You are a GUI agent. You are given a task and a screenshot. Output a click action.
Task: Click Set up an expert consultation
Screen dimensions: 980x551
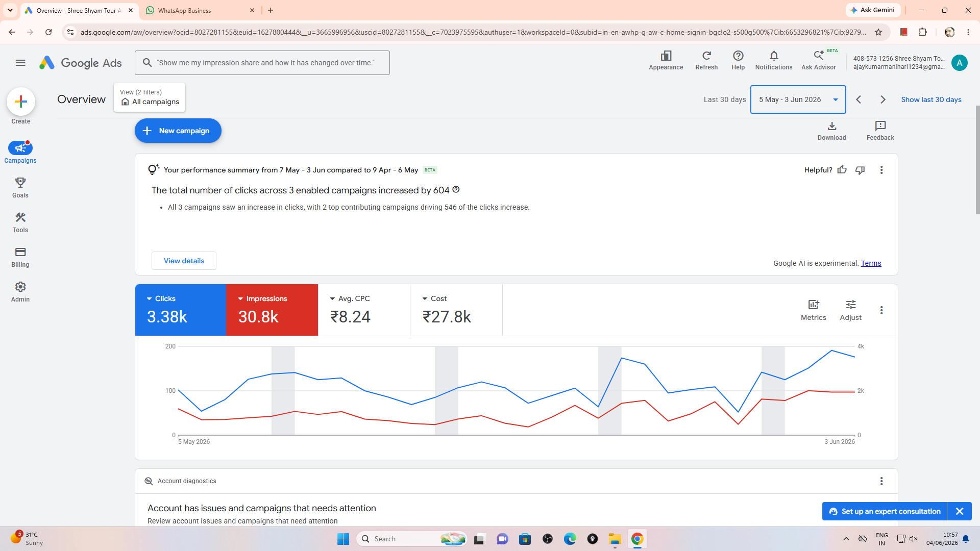click(x=885, y=511)
